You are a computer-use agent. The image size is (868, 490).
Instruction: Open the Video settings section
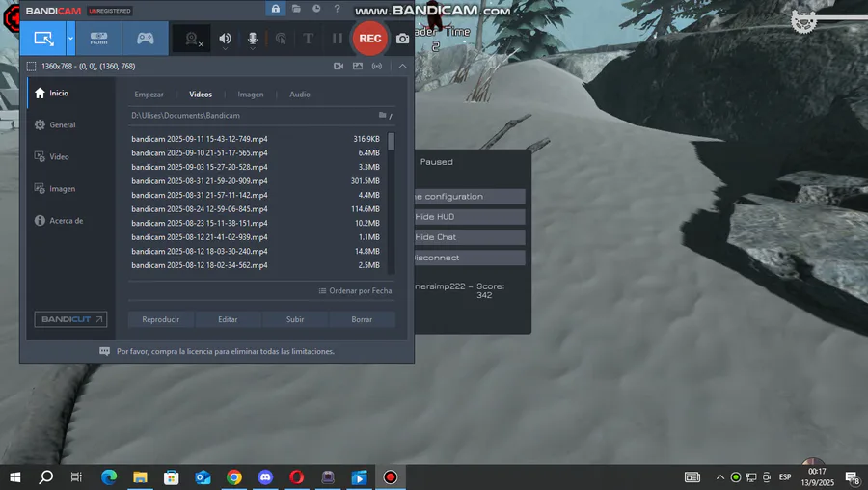(x=70, y=156)
